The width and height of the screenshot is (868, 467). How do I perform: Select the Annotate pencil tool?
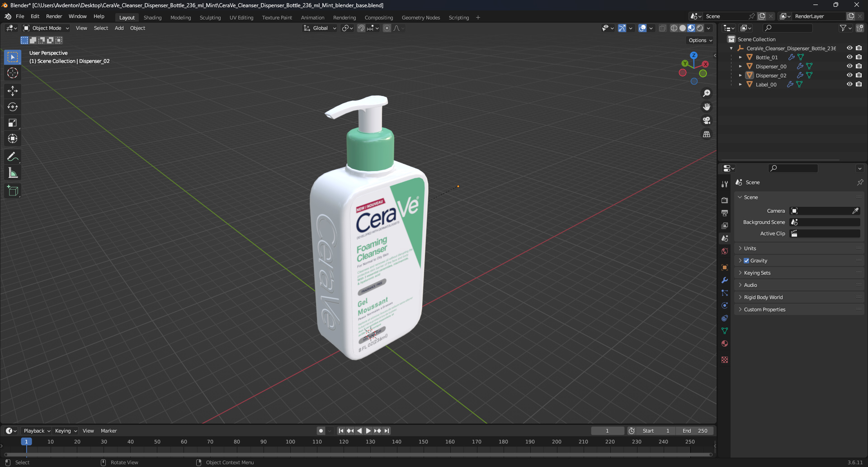[13, 157]
